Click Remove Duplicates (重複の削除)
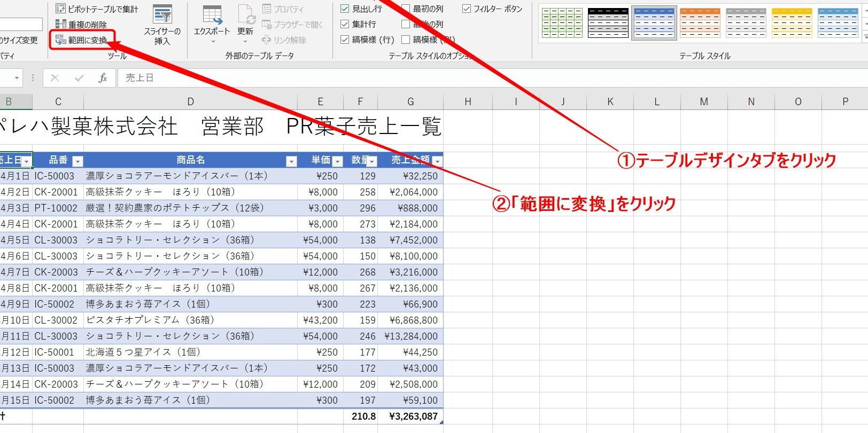 [81, 25]
